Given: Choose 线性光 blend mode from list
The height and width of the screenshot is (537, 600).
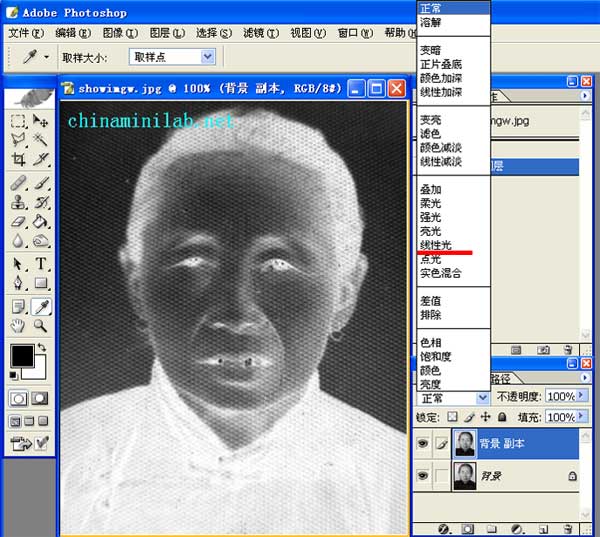Looking at the screenshot, I should (x=436, y=245).
